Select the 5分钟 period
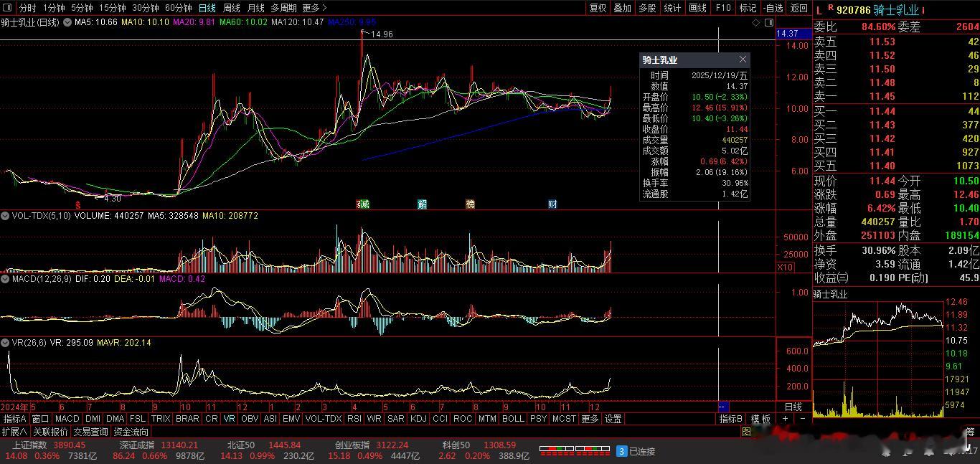 coord(82,8)
